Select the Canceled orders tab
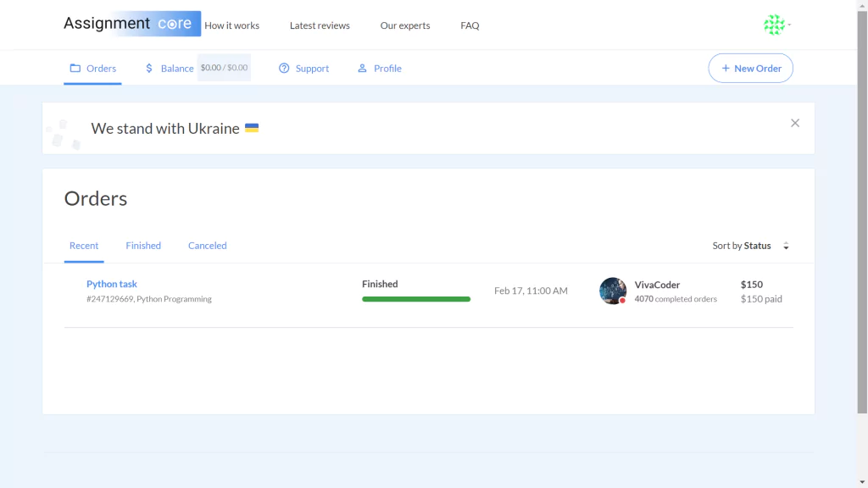The width and height of the screenshot is (868, 488). point(208,246)
